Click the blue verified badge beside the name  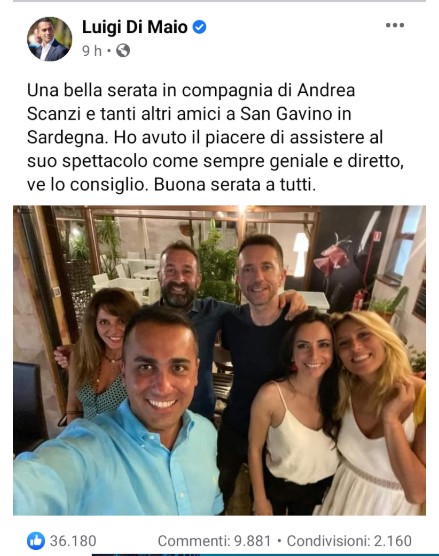[x=199, y=27]
